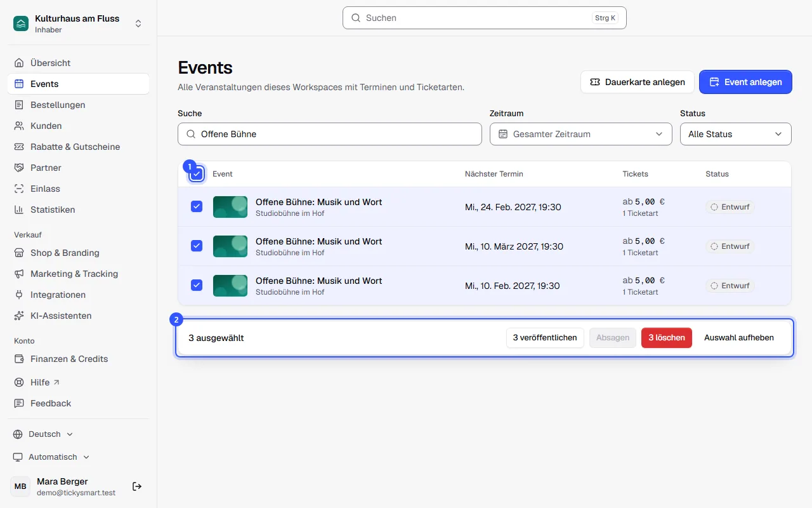
Task: Click thumbnail of the 10. März 2027 event
Action: click(x=230, y=246)
